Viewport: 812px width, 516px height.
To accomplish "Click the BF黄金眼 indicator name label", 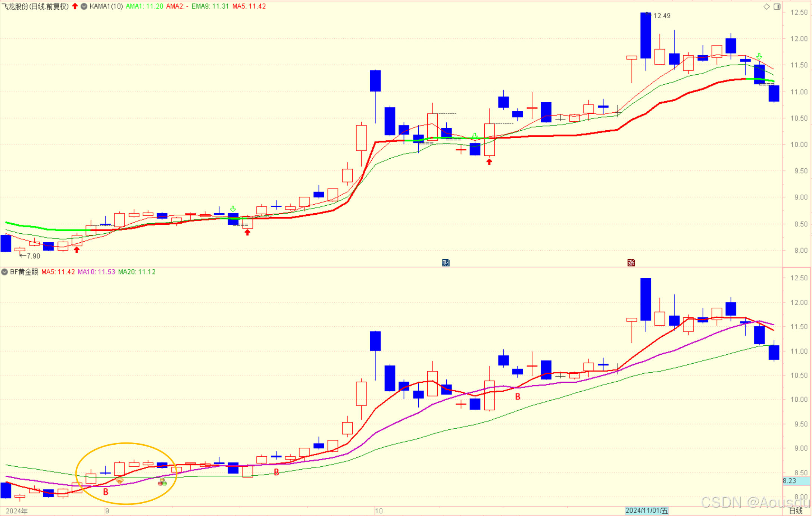I will pyautogui.click(x=24, y=272).
